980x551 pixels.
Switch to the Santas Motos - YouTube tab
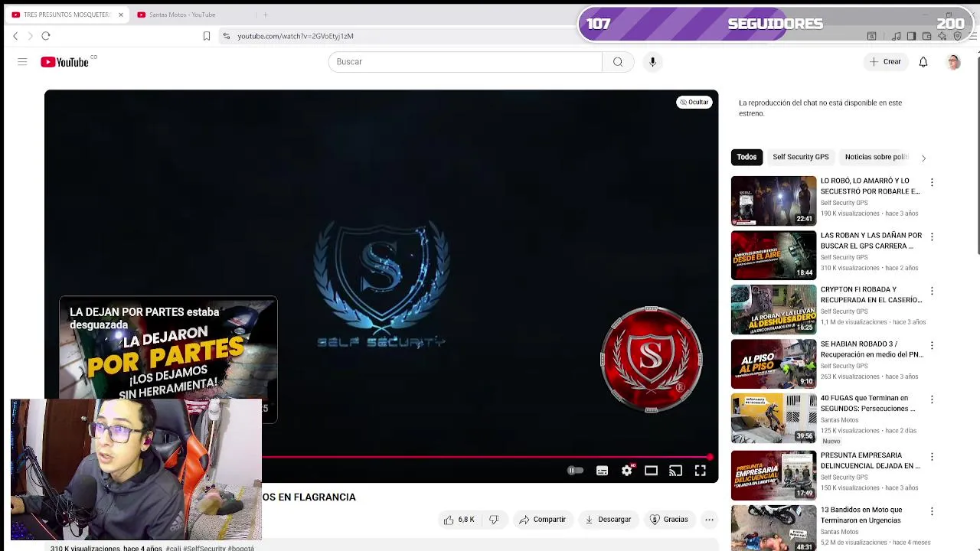pyautogui.click(x=190, y=15)
